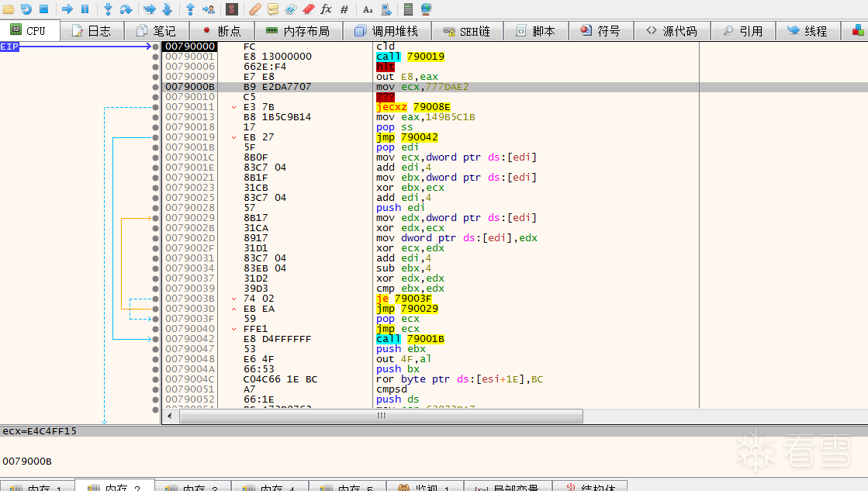Pause execution with the pause icon
The height and width of the screenshot is (491, 868).
85,9
